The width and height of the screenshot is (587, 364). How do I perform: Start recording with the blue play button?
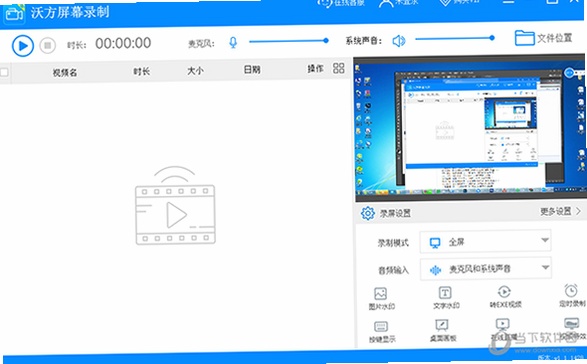tap(23, 46)
